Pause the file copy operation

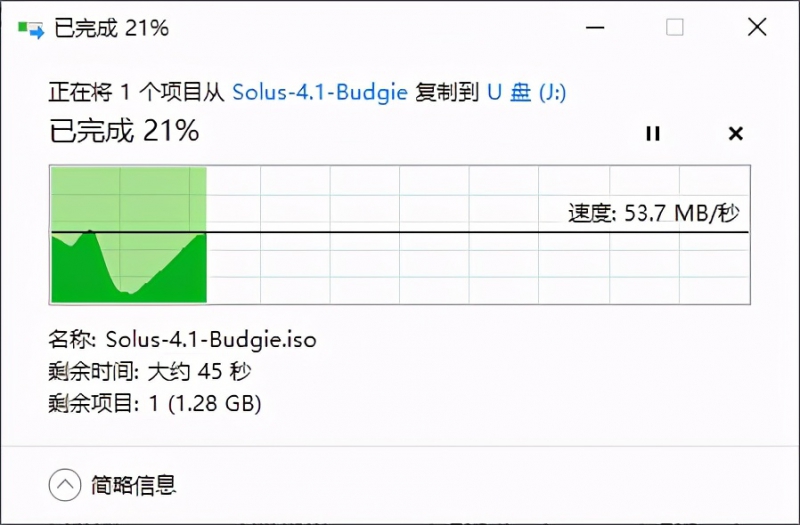click(x=653, y=134)
